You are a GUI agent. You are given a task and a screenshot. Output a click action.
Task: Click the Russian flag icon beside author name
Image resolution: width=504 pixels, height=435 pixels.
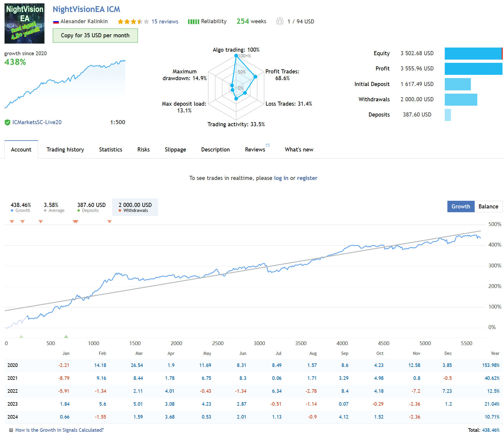[56, 22]
